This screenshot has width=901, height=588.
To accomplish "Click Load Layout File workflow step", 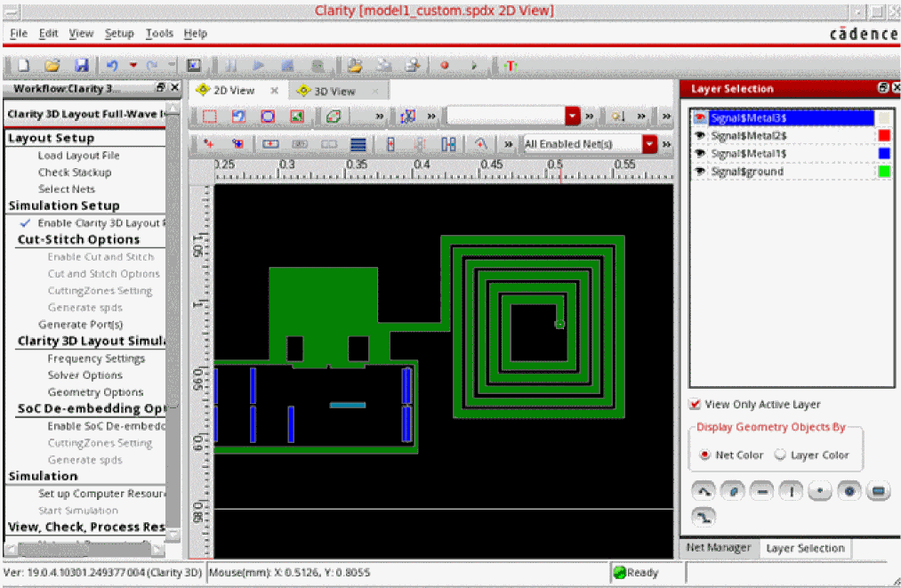I will click(x=79, y=156).
